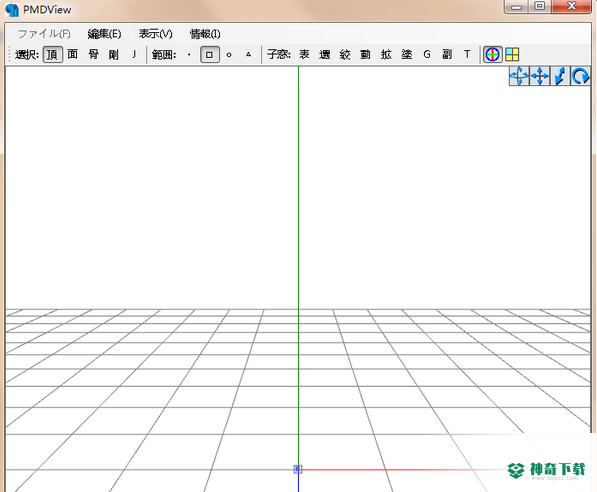Click the origin handle at axis intersection
The height and width of the screenshot is (492, 597).
298,469
